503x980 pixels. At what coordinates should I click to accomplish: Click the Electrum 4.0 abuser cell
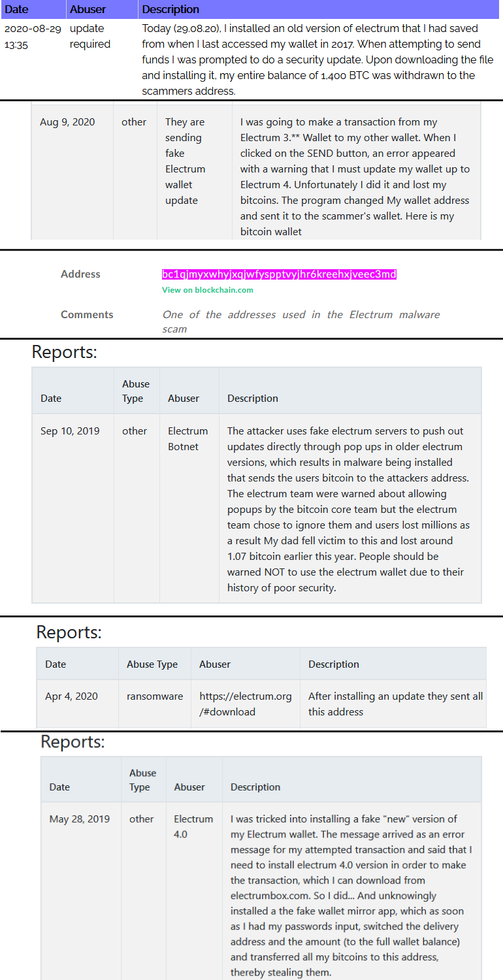[193, 826]
